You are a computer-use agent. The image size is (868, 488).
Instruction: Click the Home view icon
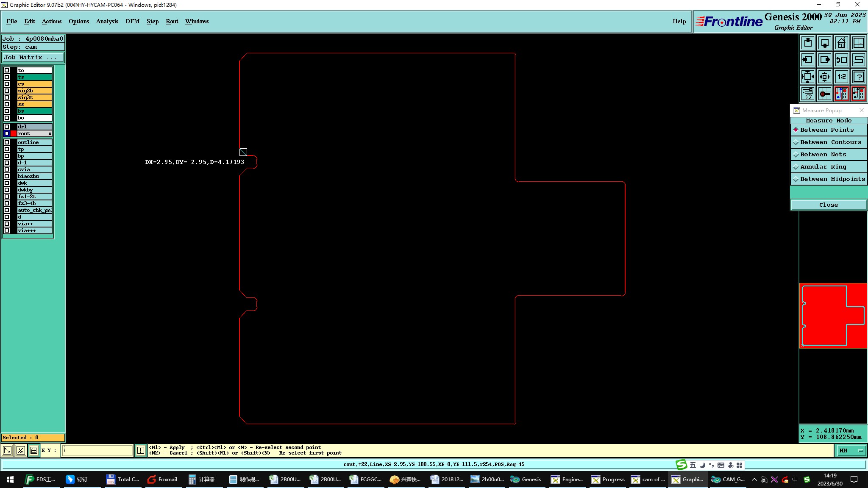coord(841,43)
